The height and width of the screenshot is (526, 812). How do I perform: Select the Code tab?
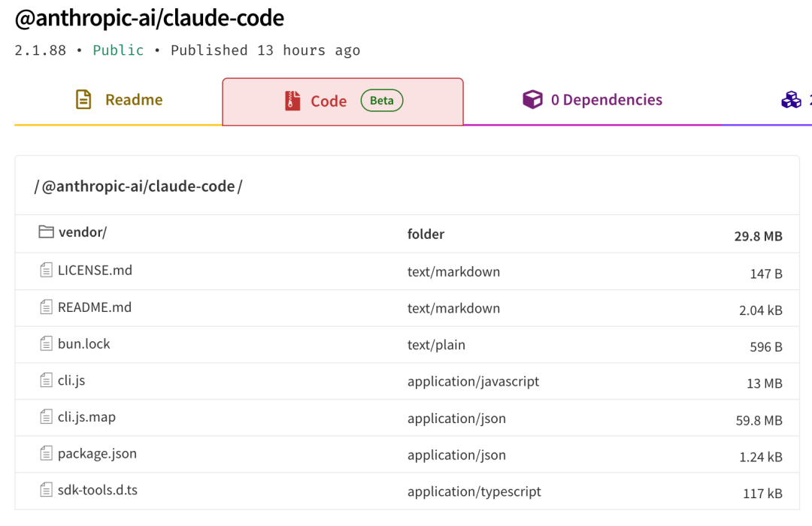click(328, 101)
